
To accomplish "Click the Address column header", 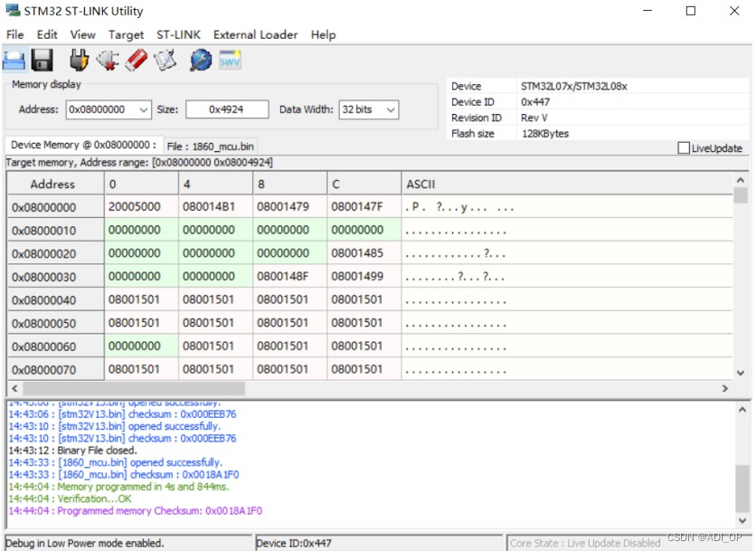I will 56,184.
